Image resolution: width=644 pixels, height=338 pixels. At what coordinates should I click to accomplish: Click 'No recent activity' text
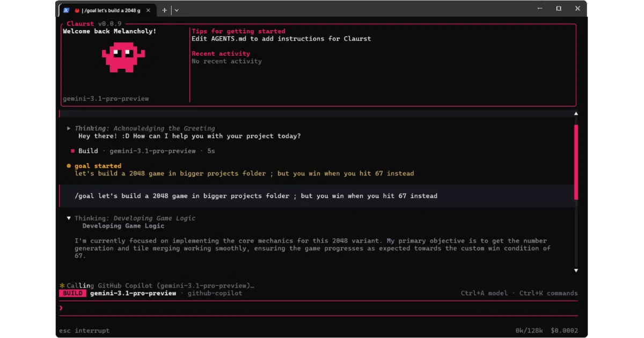(x=226, y=61)
